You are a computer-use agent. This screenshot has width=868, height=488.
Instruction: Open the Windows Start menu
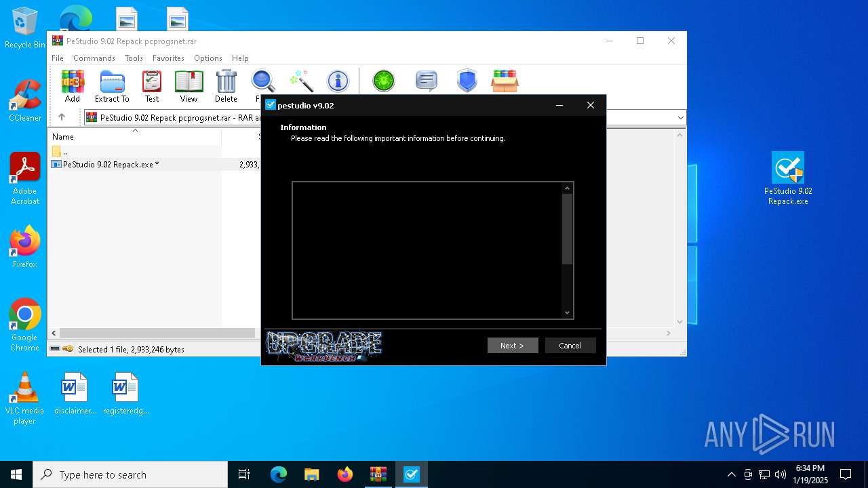[16, 474]
